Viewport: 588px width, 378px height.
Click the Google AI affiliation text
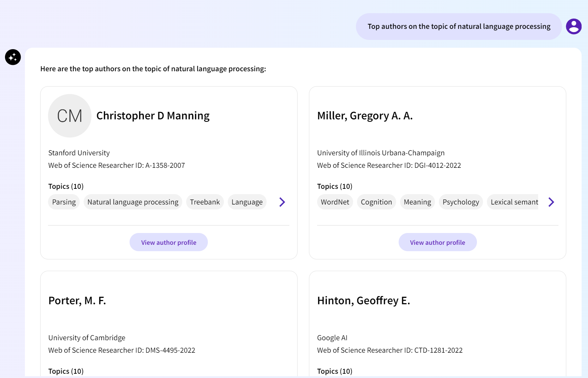click(332, 338)
